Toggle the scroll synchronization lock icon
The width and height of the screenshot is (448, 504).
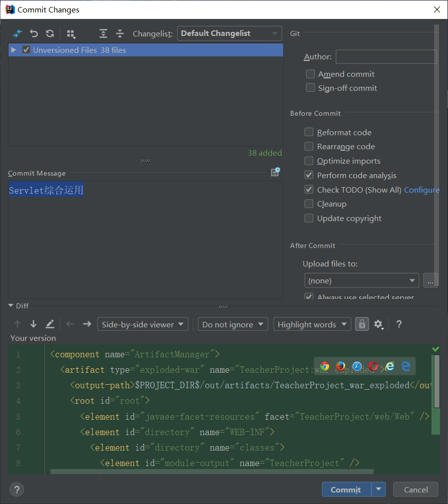[x=362, y=324]
